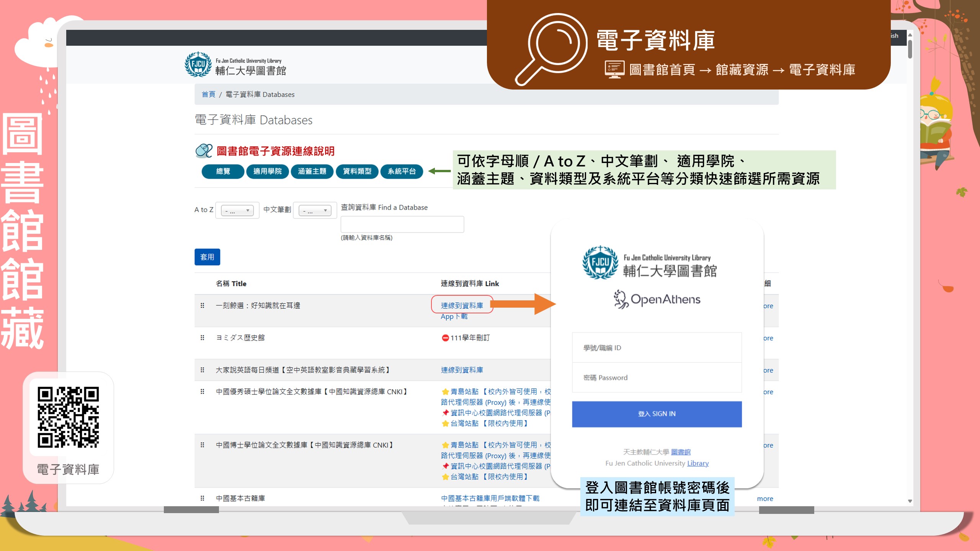The image size is (980, 551).
Task: Click 一刻鯨選：好知識就在耳邊 title
Action: tap(258, 305)
